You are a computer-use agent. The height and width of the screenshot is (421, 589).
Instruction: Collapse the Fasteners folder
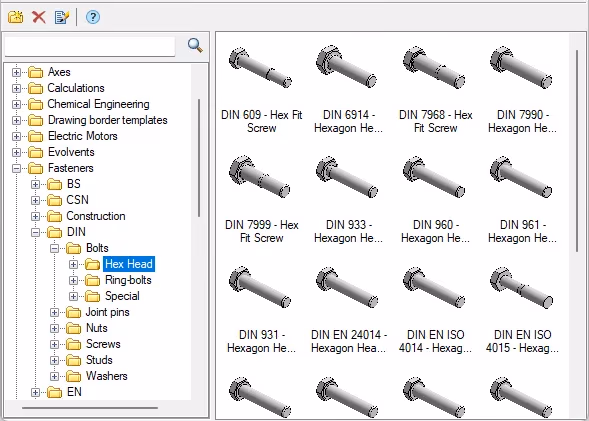point(16,168)
